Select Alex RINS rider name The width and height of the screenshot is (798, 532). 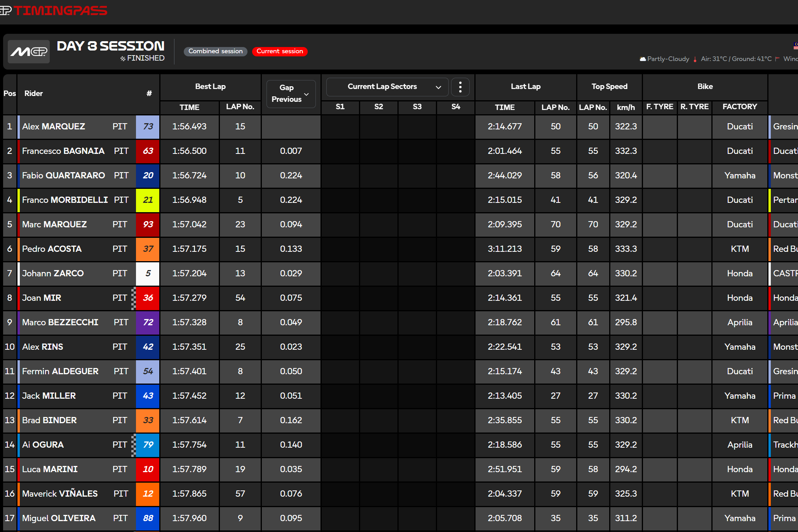point(43,347)
